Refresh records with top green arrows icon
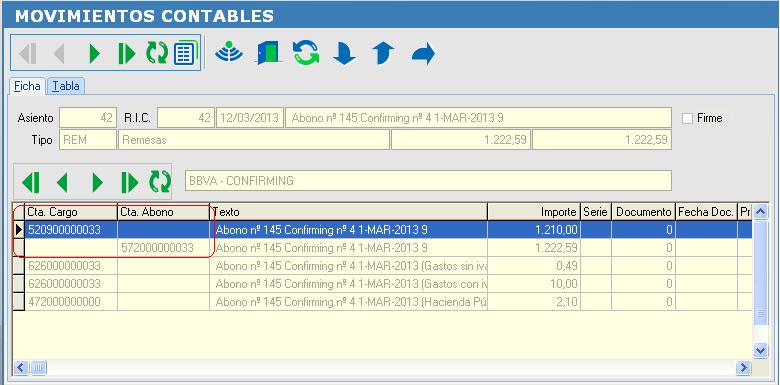 157,53
